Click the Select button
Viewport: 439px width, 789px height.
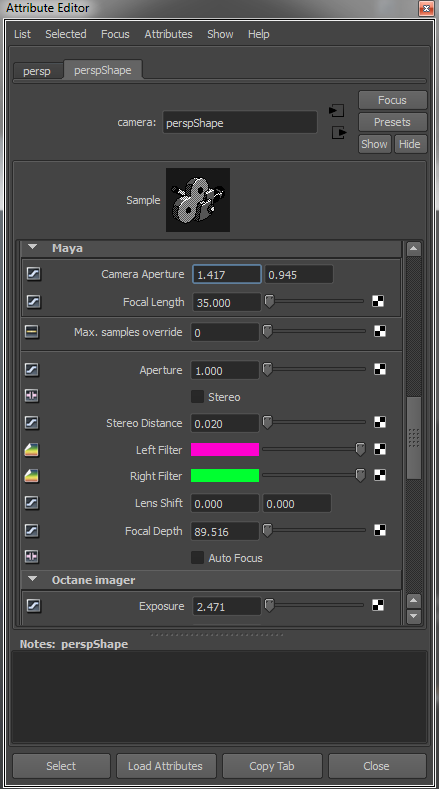61,766
